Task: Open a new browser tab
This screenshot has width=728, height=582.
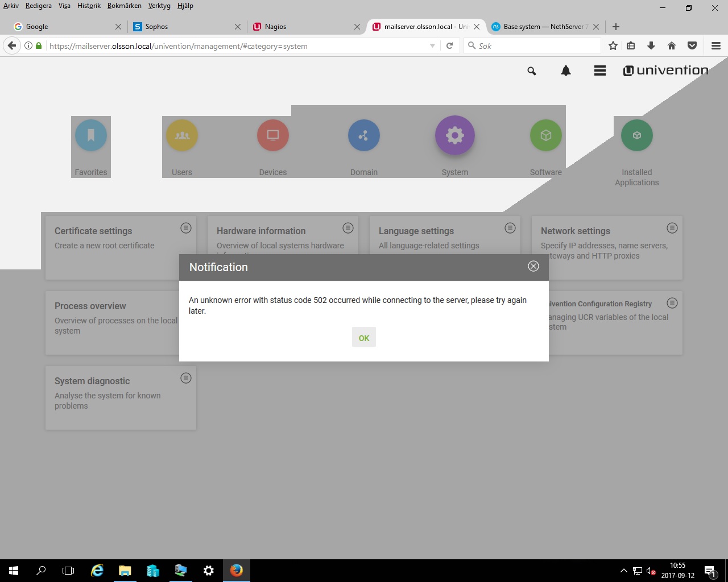Action: coord(616,27)
